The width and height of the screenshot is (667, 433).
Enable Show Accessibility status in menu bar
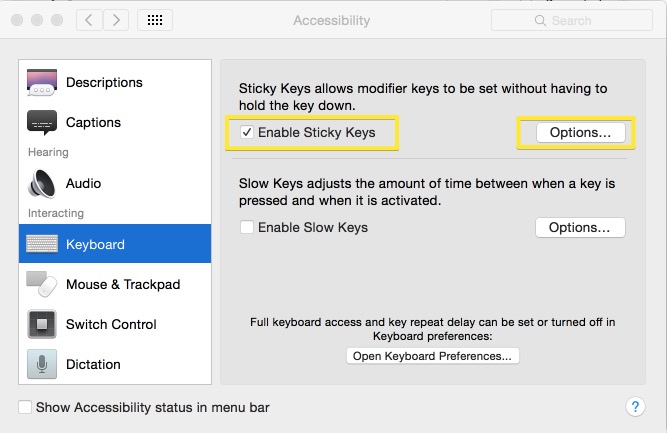point(25,407)
